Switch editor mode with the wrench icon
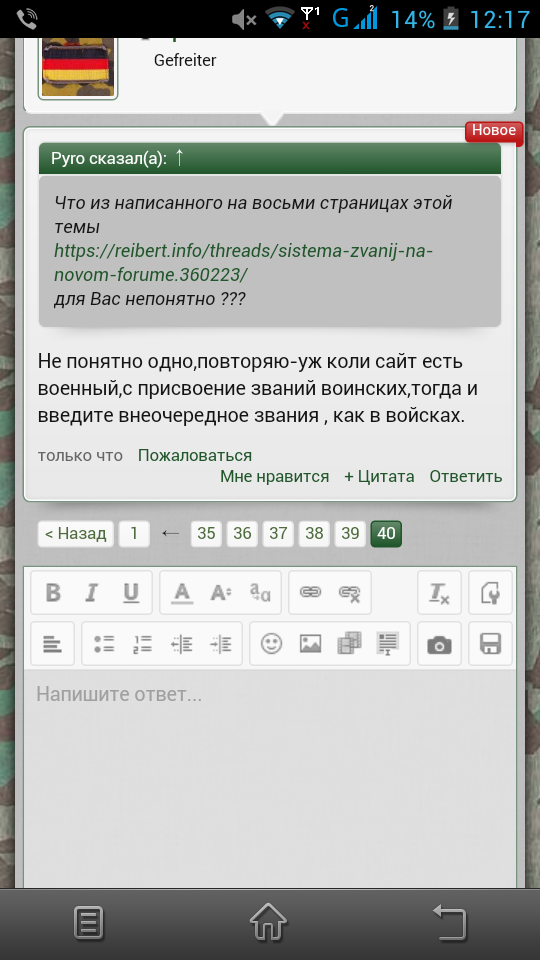Viewport: 540px width, 960px height. click(490, 592)
